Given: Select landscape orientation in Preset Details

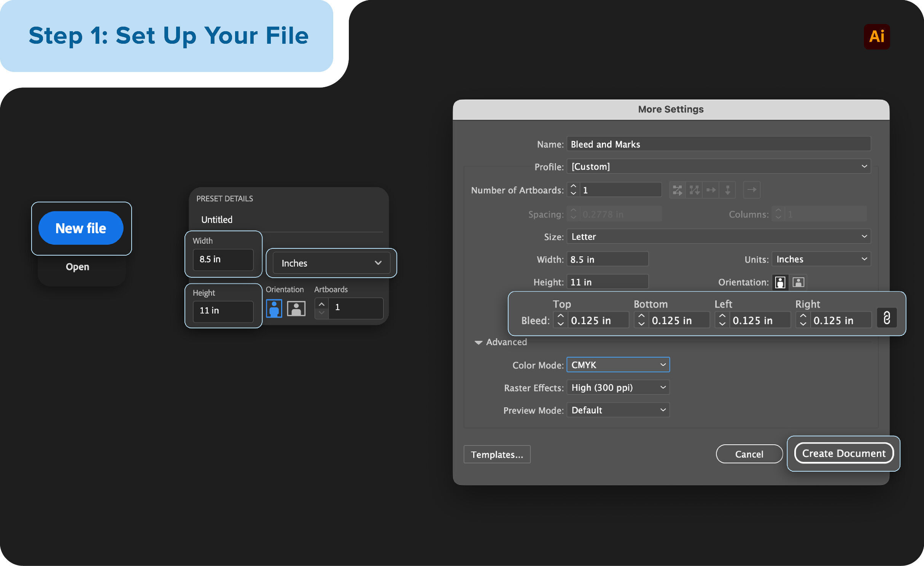Looking at the screenshot, I should 296,308.
